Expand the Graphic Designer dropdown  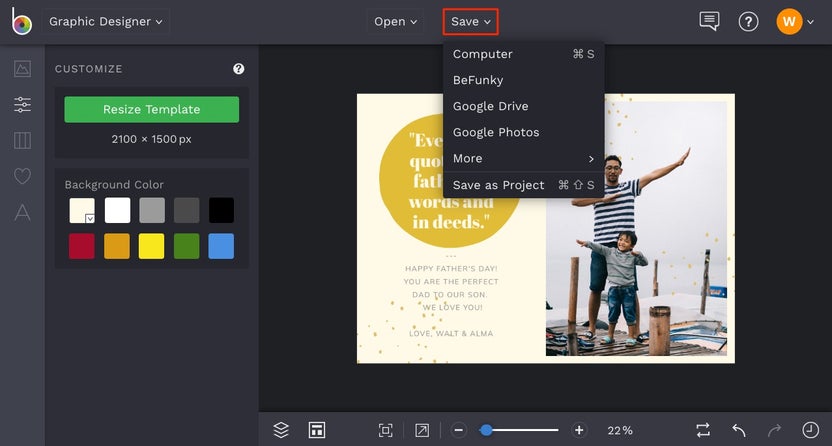[x=106, y=21]
